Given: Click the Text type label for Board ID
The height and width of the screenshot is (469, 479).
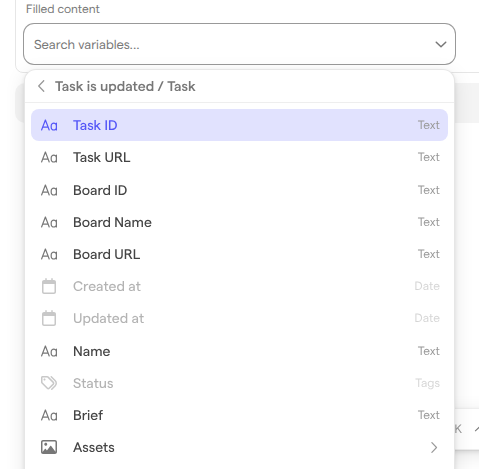Looking at the screenshot, I should pos(429,190).
